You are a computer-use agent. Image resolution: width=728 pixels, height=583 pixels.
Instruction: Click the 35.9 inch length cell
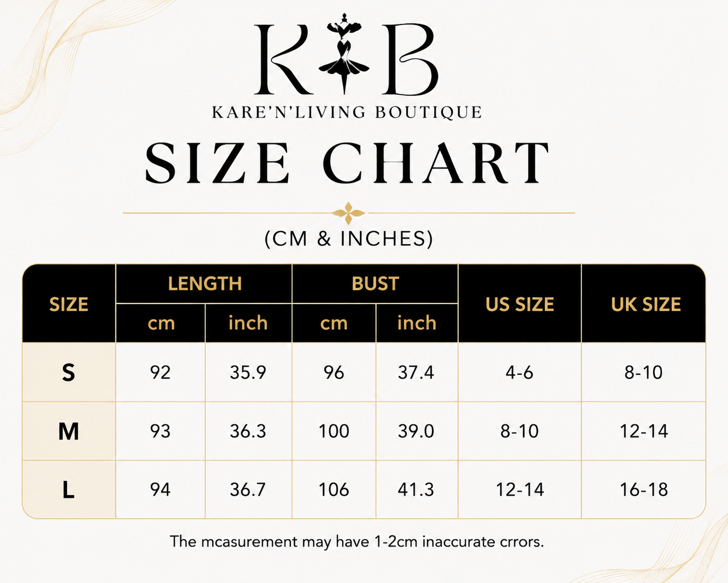(248, 372)
